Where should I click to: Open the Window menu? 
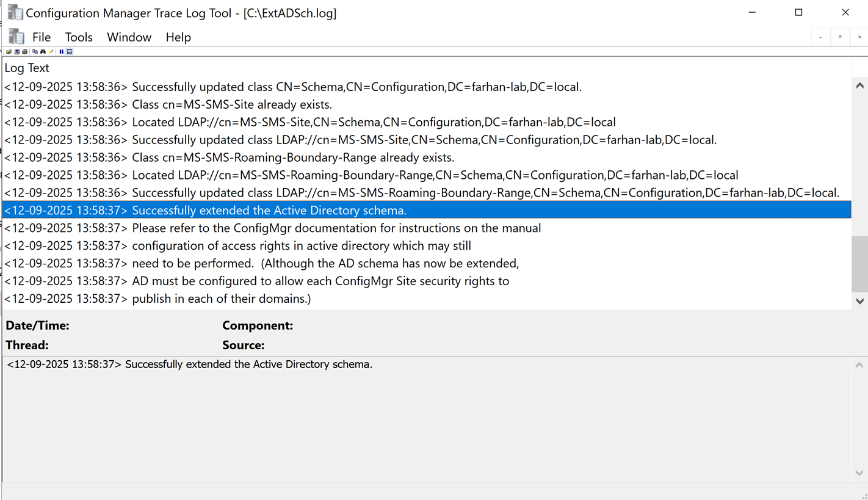129,37
